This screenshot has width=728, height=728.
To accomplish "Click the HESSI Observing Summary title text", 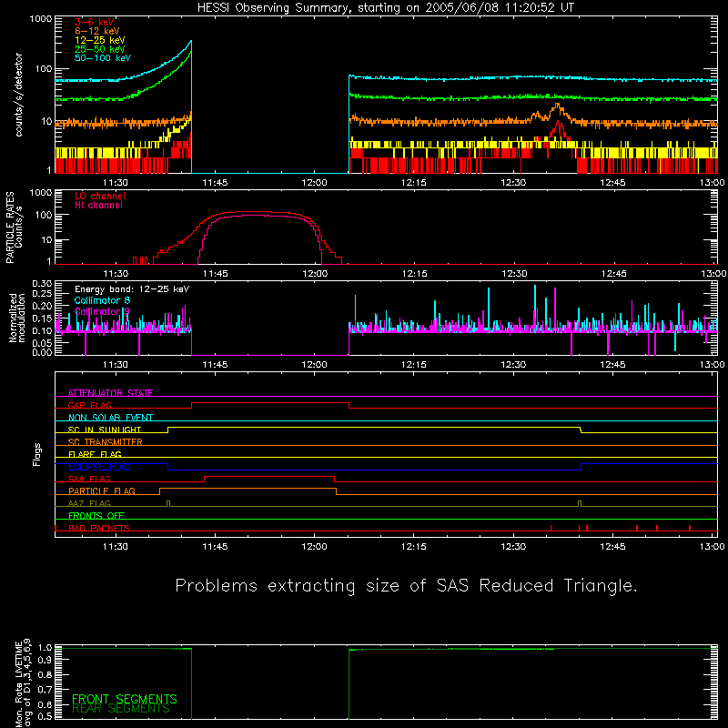I will pos(386,8).
